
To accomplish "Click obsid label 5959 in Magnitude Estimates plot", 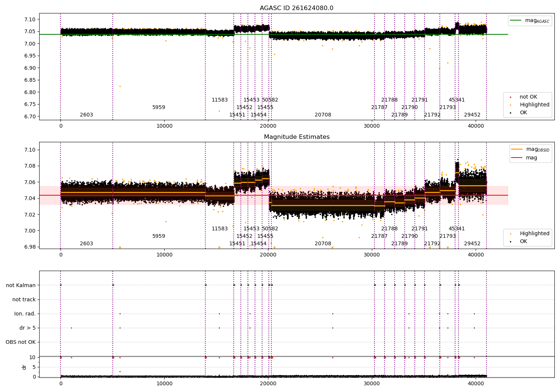I will [159, 236].
